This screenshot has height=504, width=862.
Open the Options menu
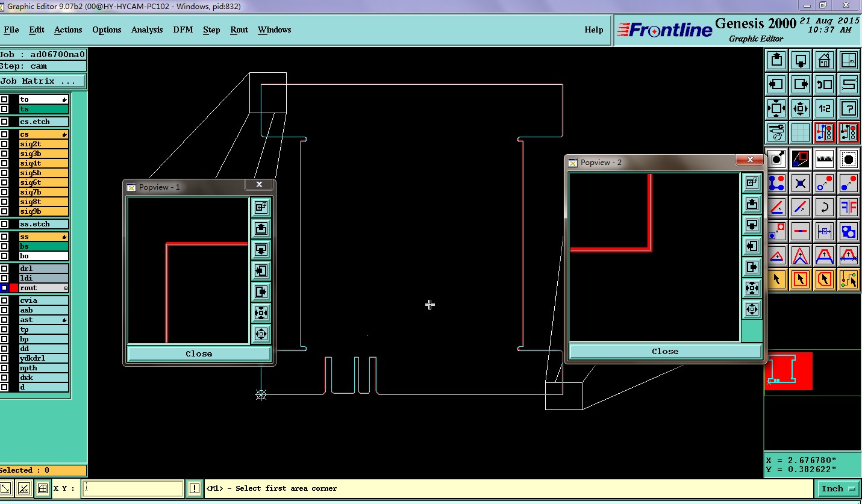tap(107, 30)
